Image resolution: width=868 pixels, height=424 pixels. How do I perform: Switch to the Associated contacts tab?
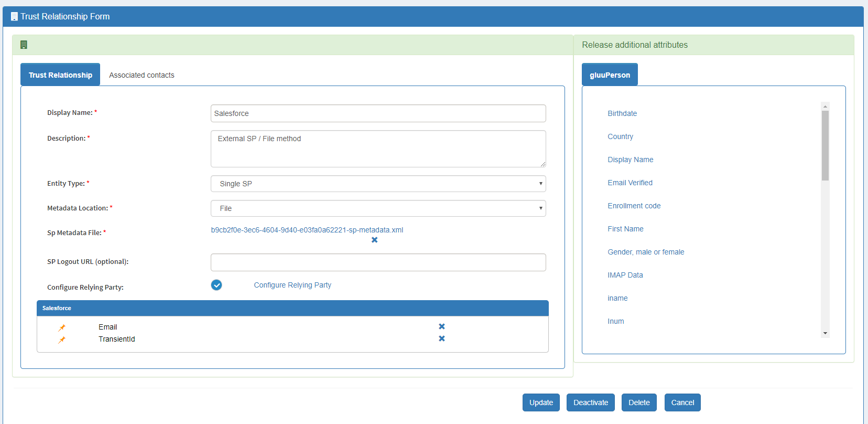[x=142, y=75]
